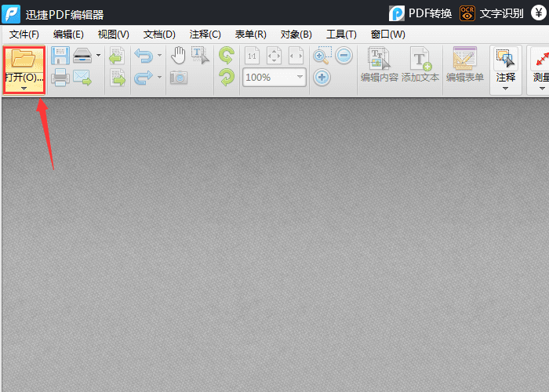This screenshot has width=549, height=392.
Task: Print using the printer icon
Action: pyautogui.click(x=60, y=78)
